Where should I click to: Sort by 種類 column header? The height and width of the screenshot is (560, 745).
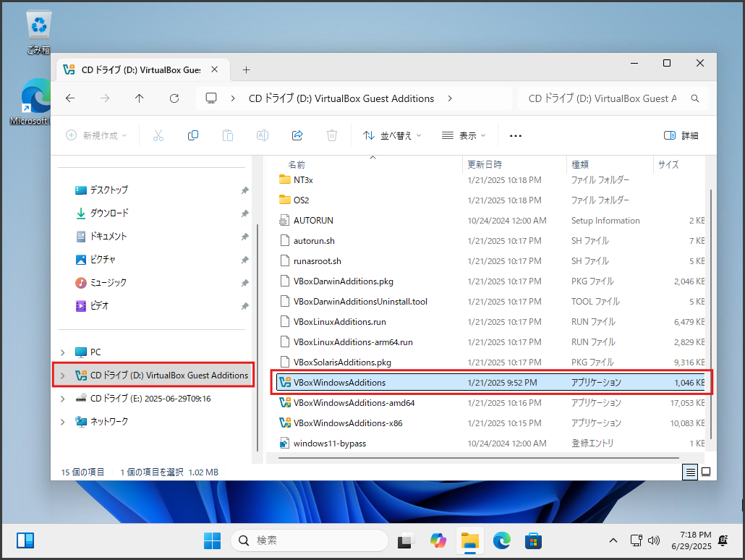pos(580,165)
